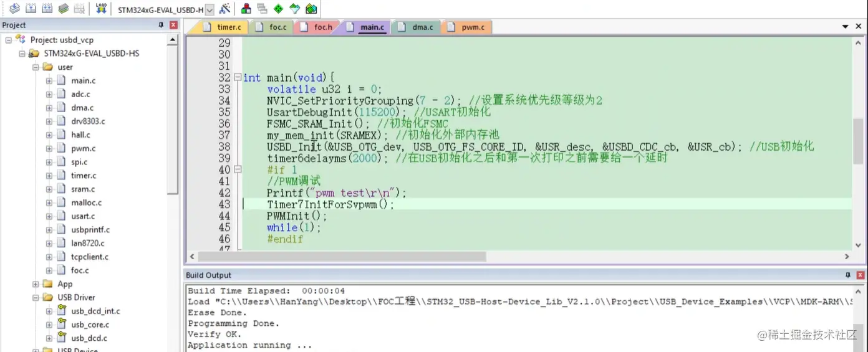Select lan8720.c in the project tree

[x=88, y=243]
